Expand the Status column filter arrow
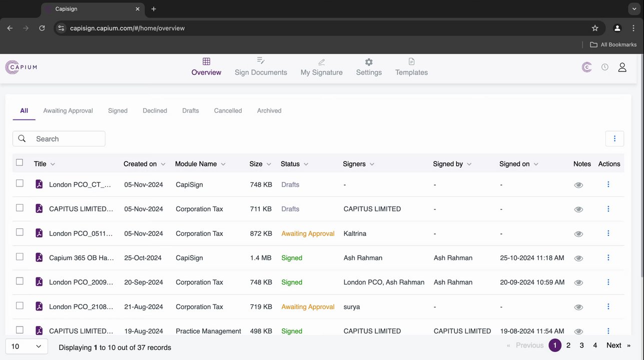The width and height of the screenshot is (644, 360). tap(306, 164)
